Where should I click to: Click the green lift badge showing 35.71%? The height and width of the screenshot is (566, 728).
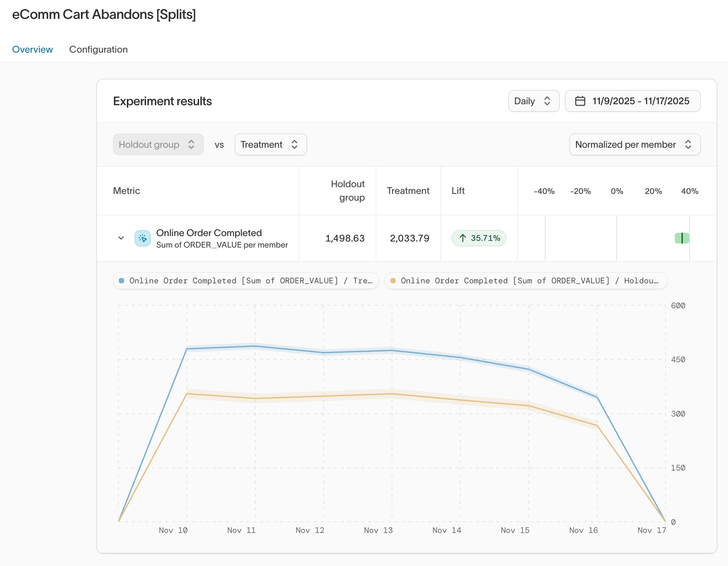(479, 238)
